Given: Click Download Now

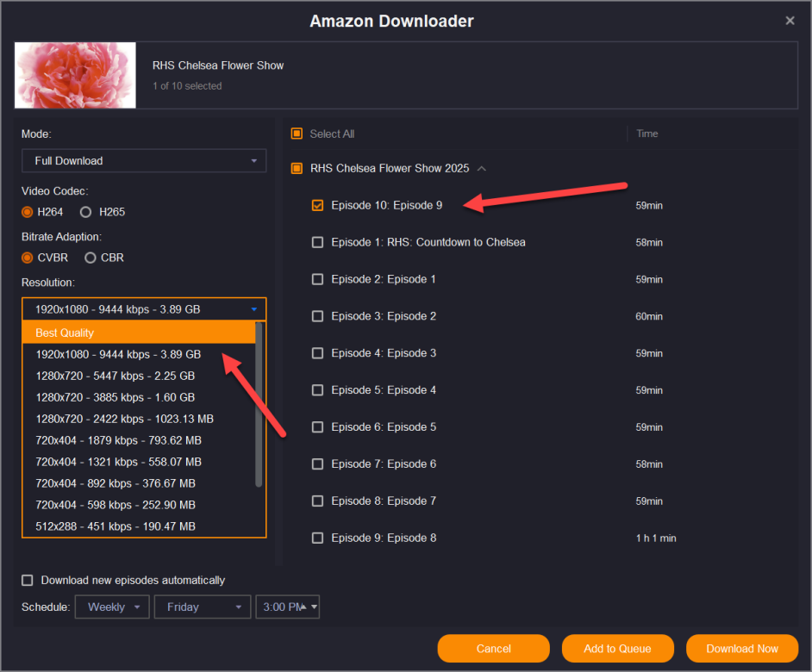Looking at the screenshot, I should coord(742,648).
